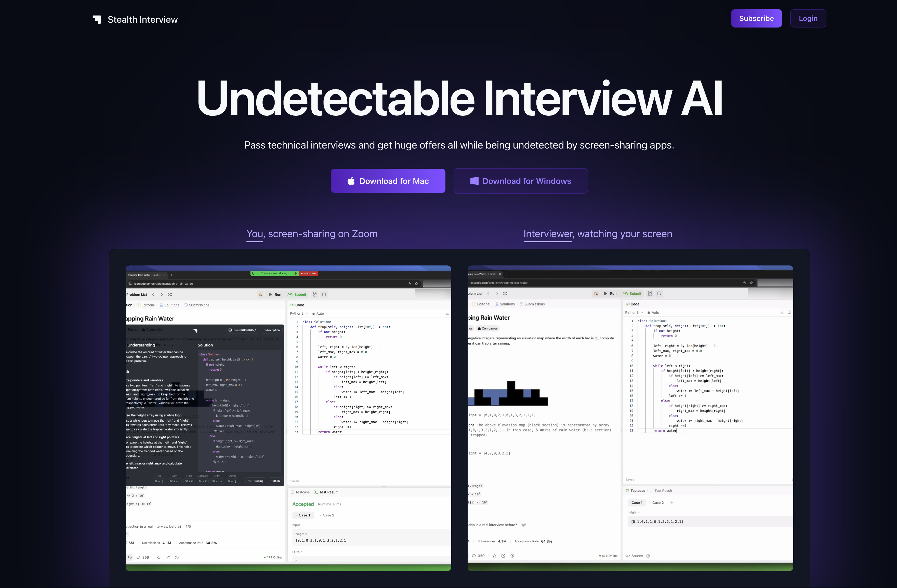Screen dimensions: 897x588
Task: Open the Python3 dropdown in left screenshot
Action: pyautogui.click(x=298, y=313)
